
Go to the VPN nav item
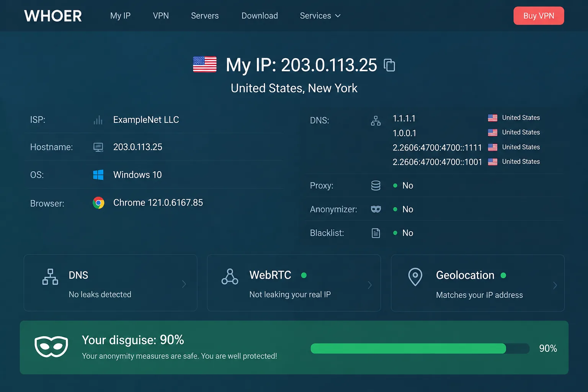point(161,16)
